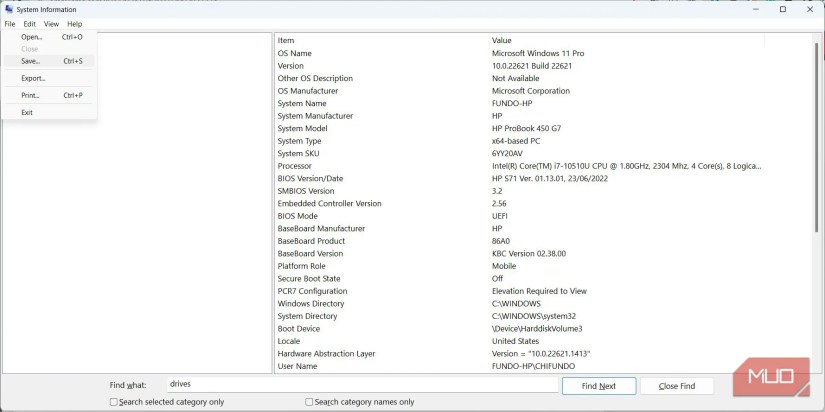The image size is (825, 412).
Task: Click the value Microsoft Corporation
Action: click(x=530, y=91)
